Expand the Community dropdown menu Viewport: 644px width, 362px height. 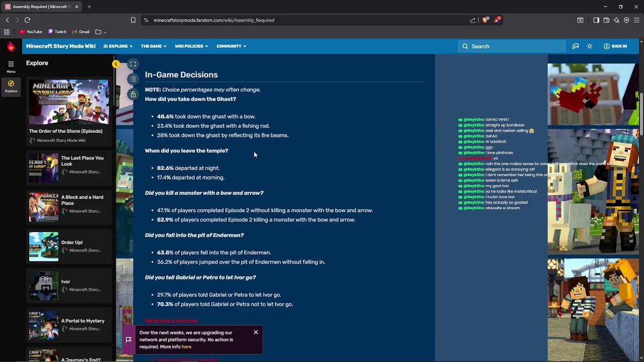pos(231,46)
